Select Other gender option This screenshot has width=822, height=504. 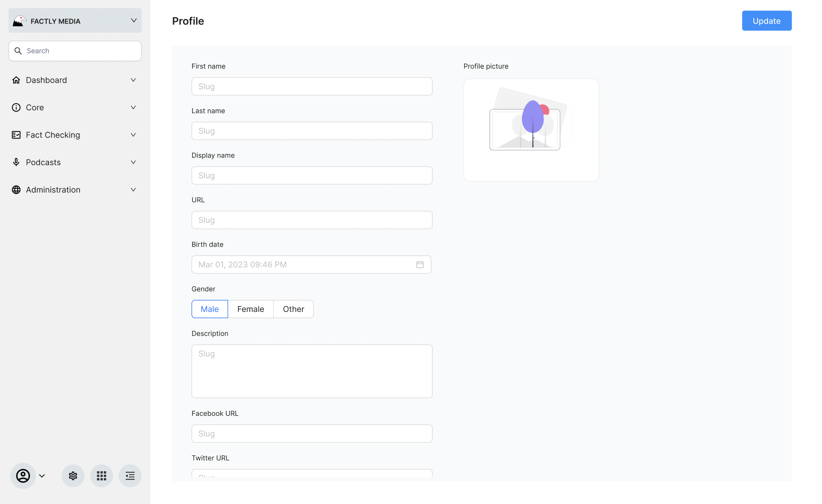click(293, 309)
